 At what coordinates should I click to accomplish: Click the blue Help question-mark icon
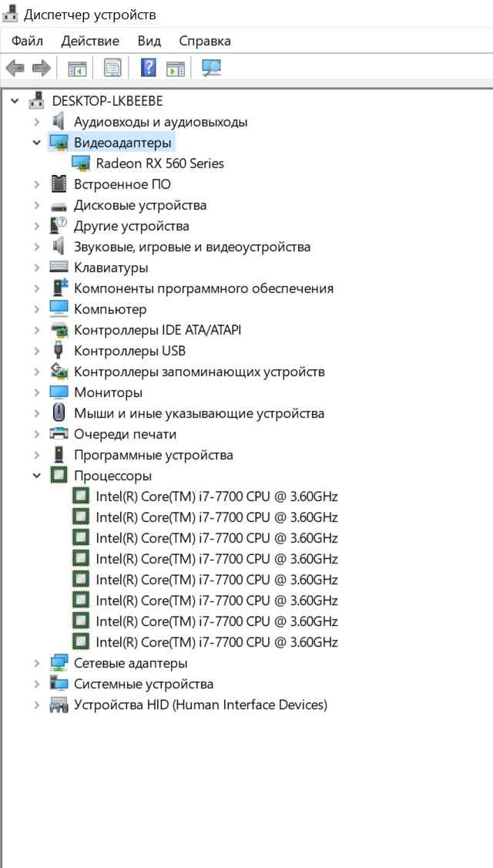coord(149,68)
